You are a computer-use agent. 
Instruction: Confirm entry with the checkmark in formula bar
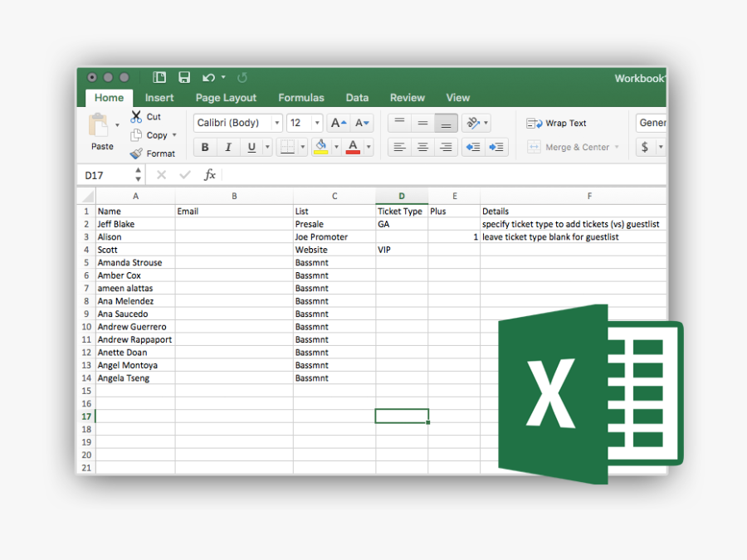(185, 175)
